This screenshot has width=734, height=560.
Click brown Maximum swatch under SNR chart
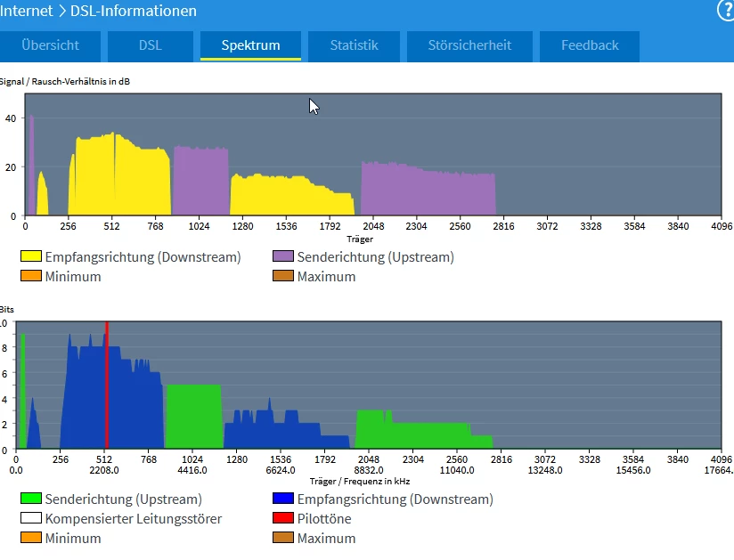pyautogui.click(x=283, y=277)
